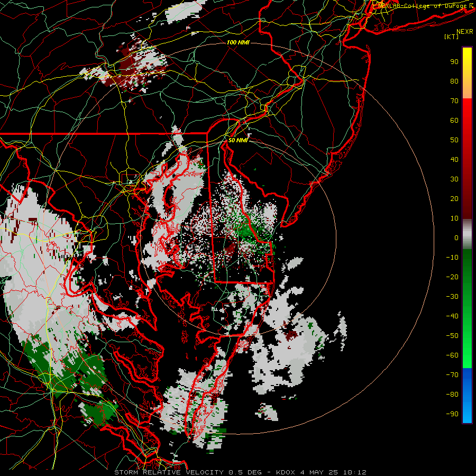Click the -50 value on color scale
Image resolution: width=476 pixels, height=476 pixels.
[452, 335]
